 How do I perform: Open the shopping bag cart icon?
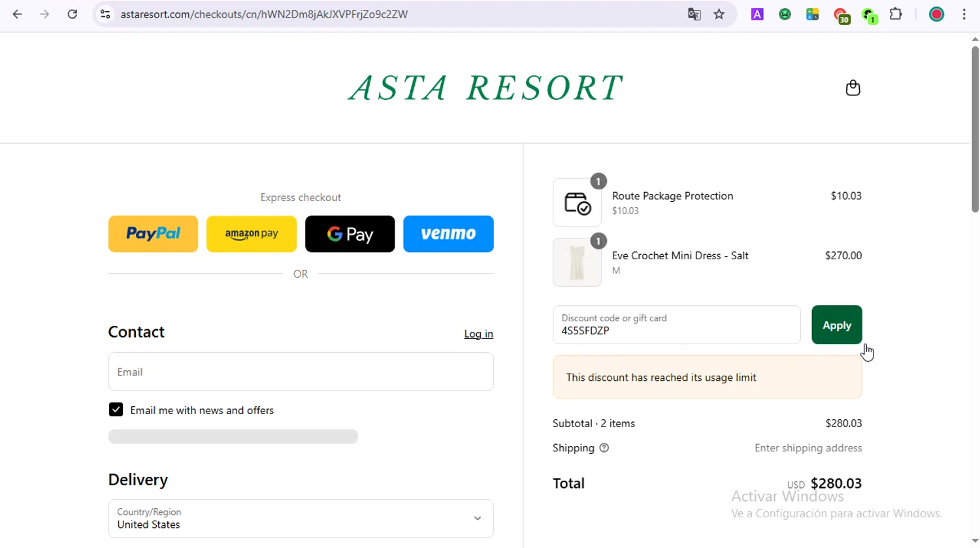coord(853,88)
